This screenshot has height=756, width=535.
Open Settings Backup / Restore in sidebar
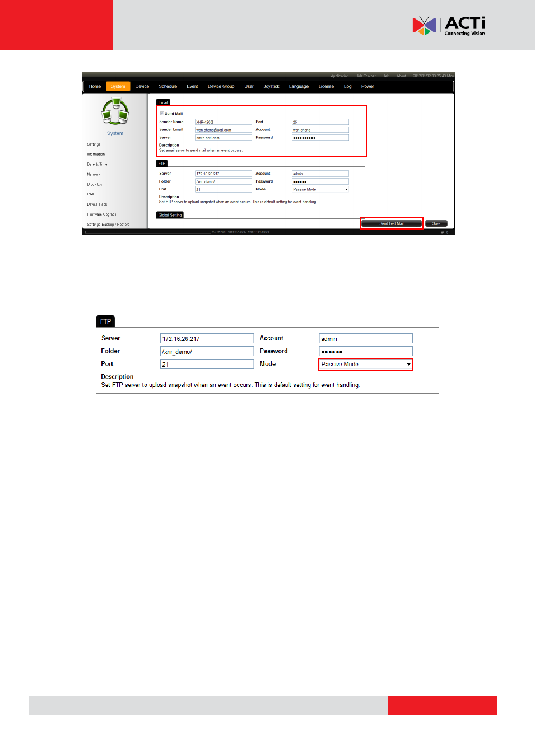point(108,225)
